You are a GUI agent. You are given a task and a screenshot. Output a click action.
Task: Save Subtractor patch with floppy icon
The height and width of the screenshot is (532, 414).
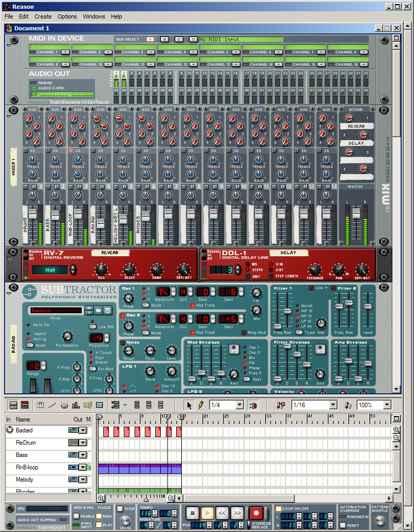click(x=107, y=310)
